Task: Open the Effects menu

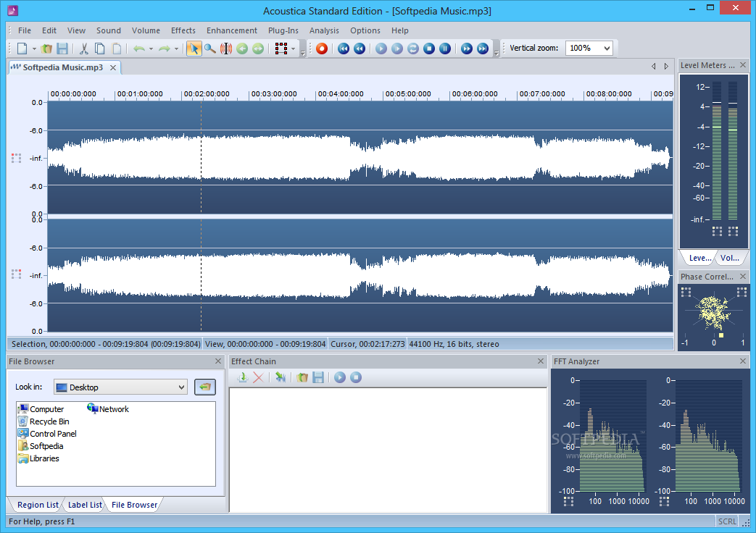Action: (x=183, y=30)
